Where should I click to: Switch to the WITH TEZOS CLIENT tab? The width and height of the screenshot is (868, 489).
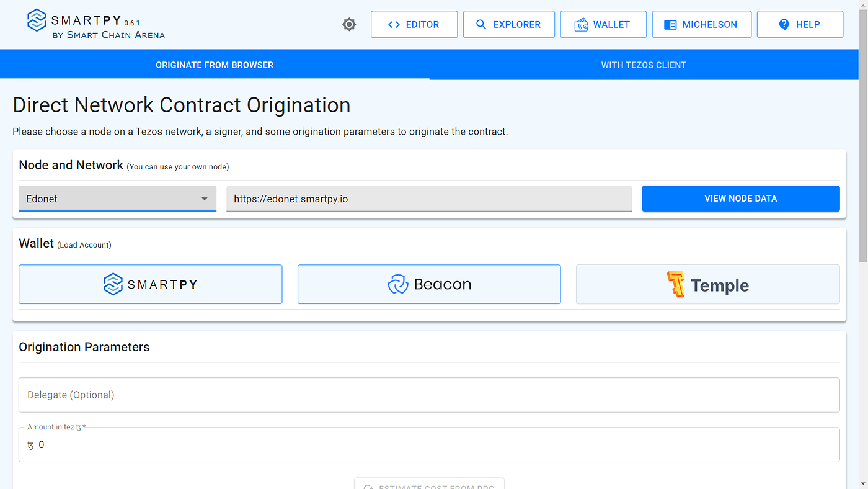pyautogui.click(x=644, y=65)
